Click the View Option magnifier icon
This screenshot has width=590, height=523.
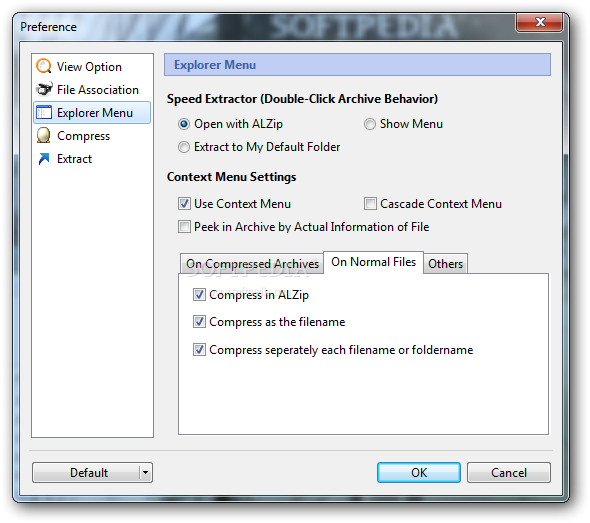point(44,66)
